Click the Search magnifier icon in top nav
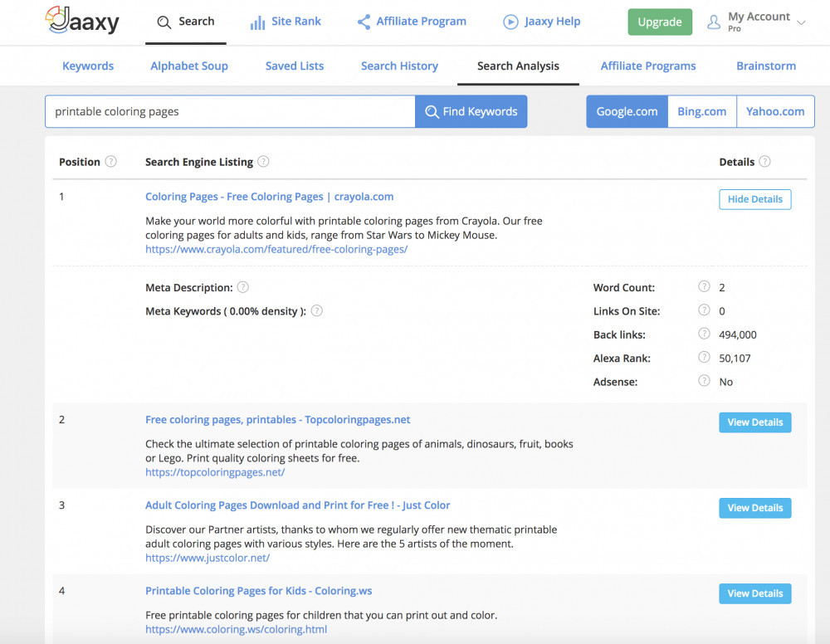Viewport: 830px width, 644px height. click(164, 22)
